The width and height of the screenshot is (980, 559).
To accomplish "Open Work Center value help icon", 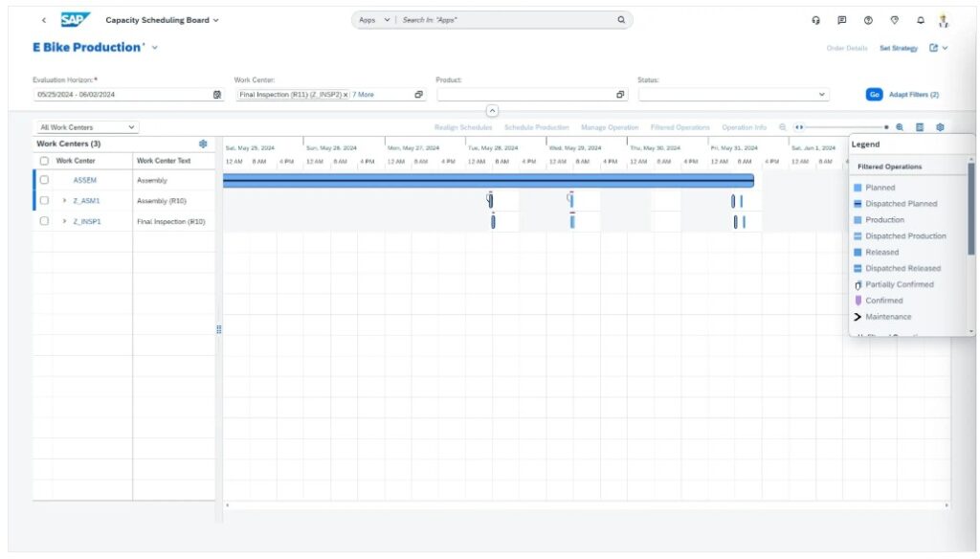I will 418,95.
